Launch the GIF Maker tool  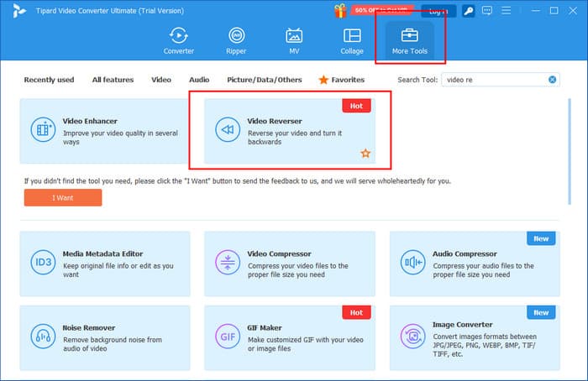click(x=290, y=337)
